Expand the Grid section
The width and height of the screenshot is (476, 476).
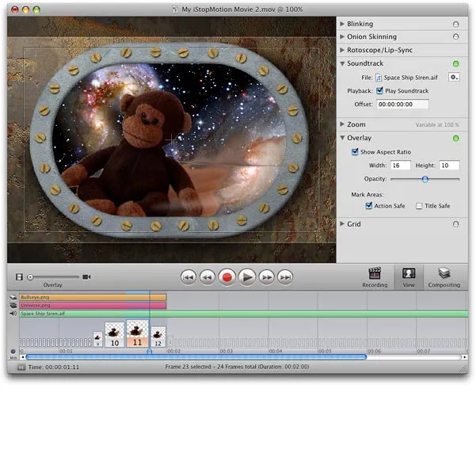coord(342,224)
